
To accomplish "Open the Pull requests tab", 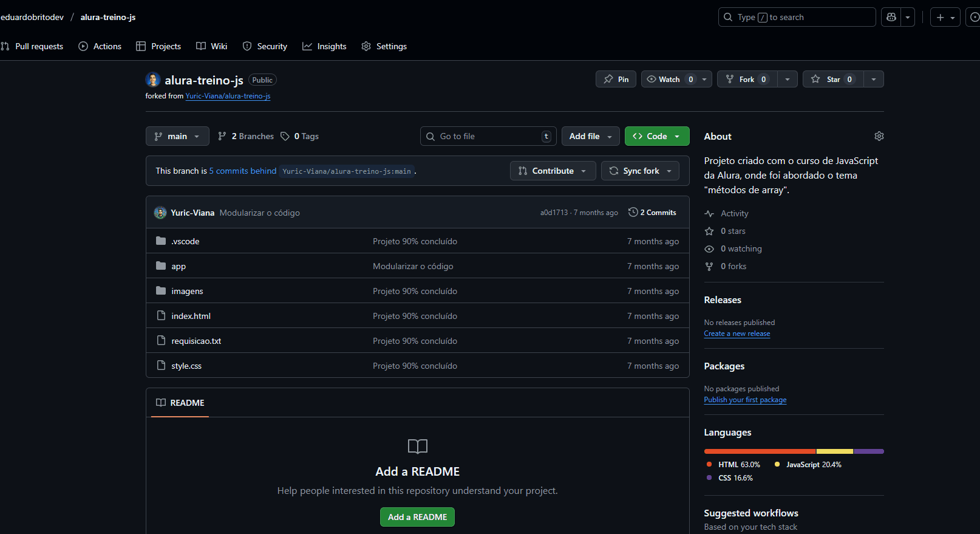I will [x=32, y=46].
